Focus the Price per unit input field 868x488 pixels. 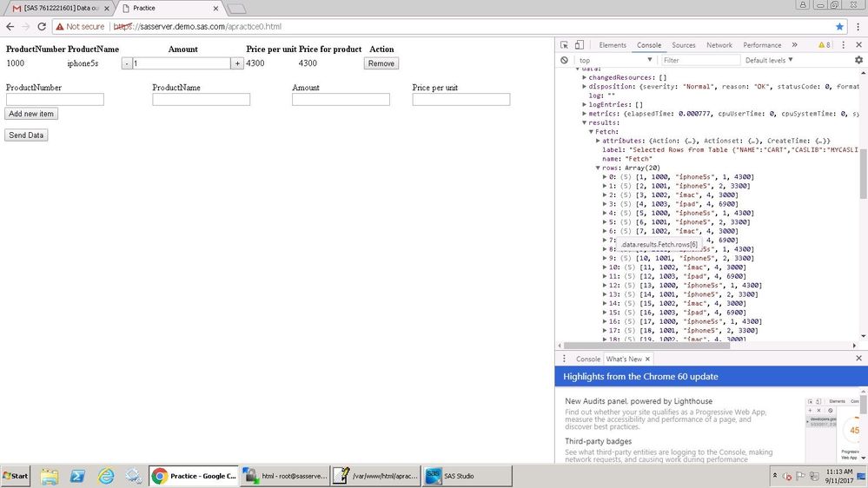tap(461, 99)
